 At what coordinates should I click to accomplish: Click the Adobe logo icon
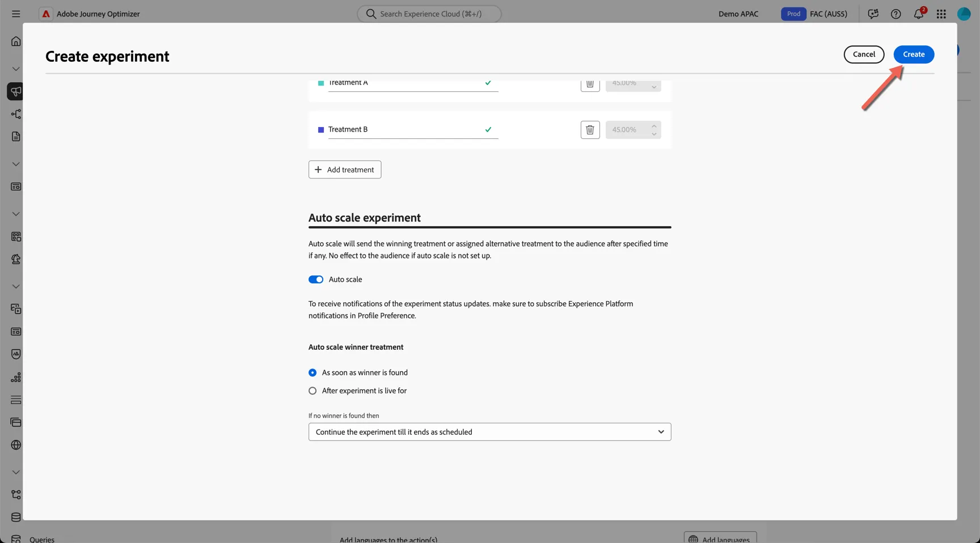tap(46, 14)
